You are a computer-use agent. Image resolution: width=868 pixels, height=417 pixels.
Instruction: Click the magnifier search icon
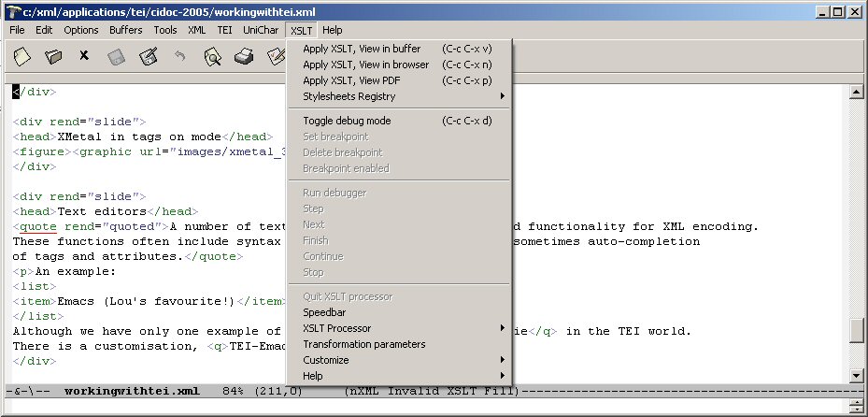[212, 57]
